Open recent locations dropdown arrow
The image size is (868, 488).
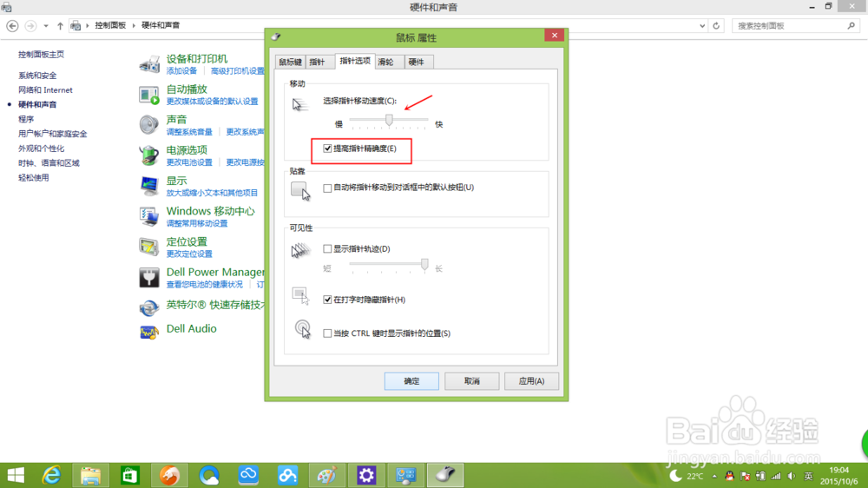pos(46,25)
